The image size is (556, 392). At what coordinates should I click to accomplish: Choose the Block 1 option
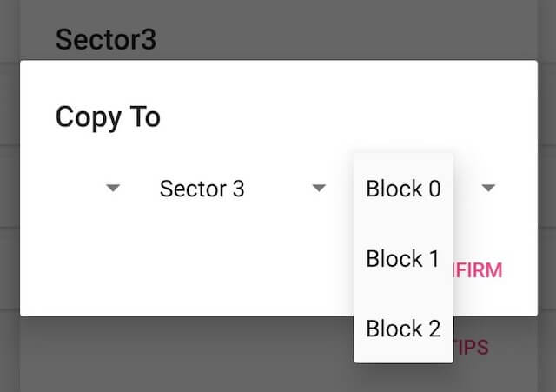[x=403, y=258]
